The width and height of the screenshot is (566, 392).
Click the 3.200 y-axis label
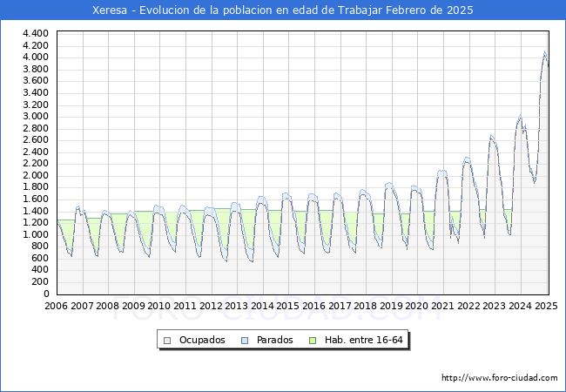tap(36, 105)
